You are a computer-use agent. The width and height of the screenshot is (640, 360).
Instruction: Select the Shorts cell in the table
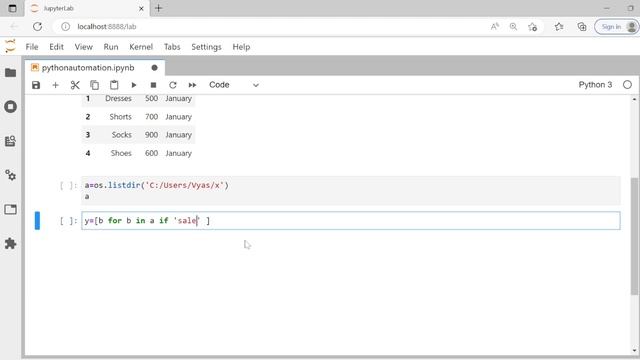[120, 117]
